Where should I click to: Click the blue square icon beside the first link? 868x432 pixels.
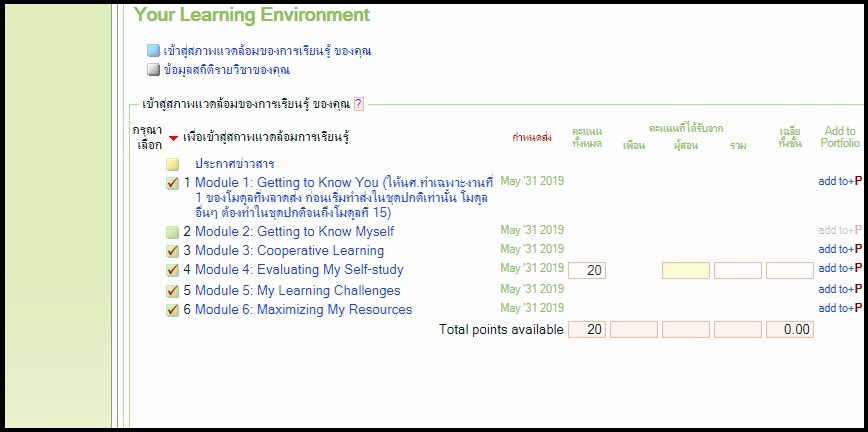point(153,51)
